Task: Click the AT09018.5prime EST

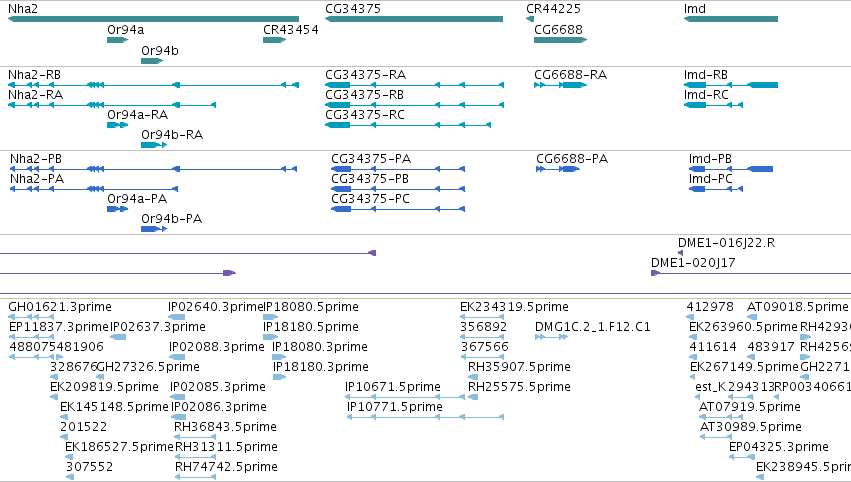Action: point(751,317)
